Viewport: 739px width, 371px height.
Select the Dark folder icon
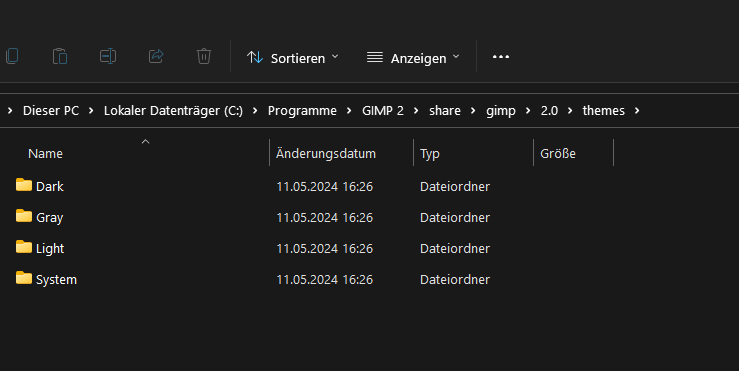[24, 185]
